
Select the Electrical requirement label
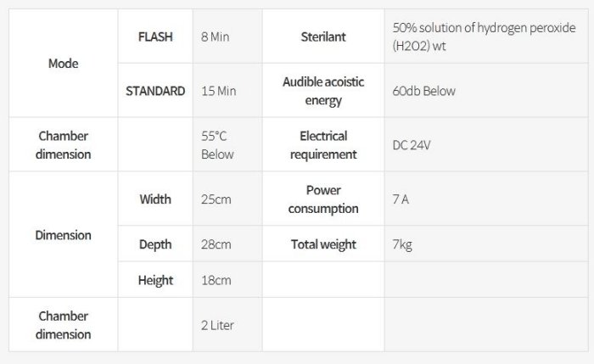point(323,145)
